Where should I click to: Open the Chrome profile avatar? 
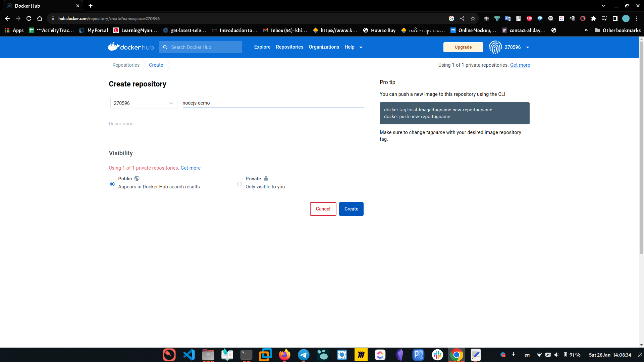tap(626, 18)
